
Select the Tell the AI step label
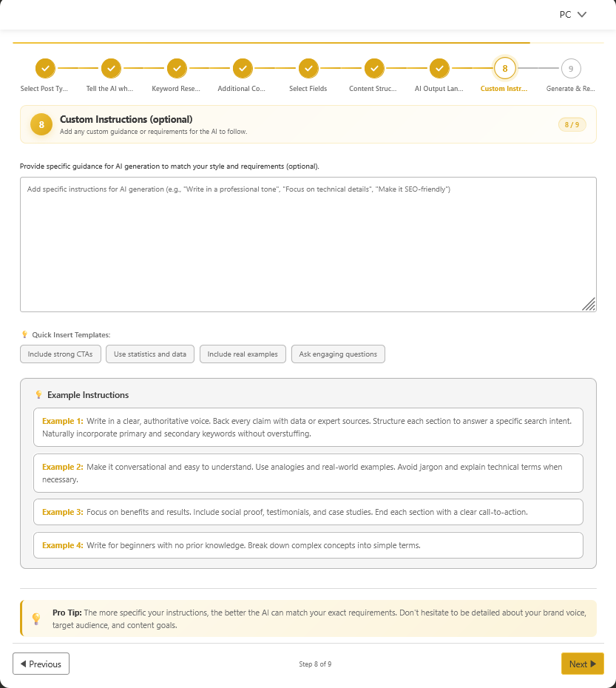pyautogui.click(x=110, y=88)
